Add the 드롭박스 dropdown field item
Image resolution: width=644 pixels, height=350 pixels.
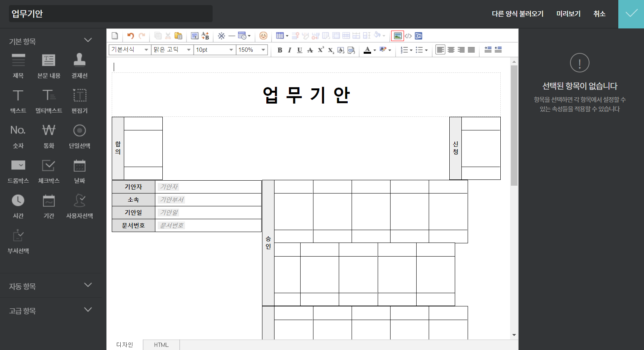coord(18,171)
